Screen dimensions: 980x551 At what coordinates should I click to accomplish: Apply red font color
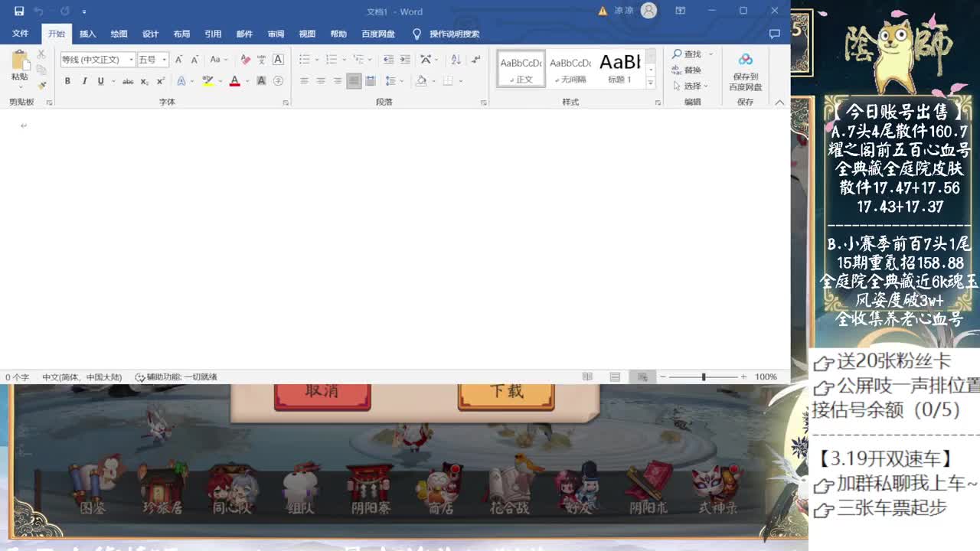pyautogui.click(x=235, y=81)
